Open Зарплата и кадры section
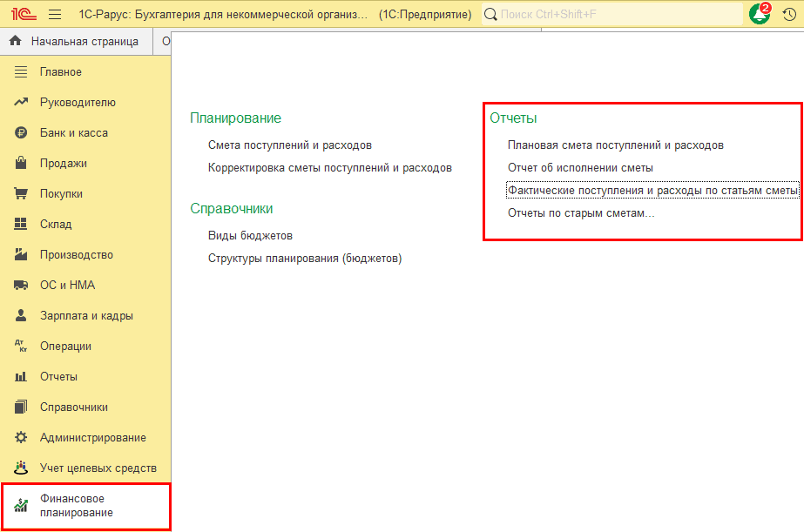The height and width of the screenshot is (532, 804). pos(86,316)
